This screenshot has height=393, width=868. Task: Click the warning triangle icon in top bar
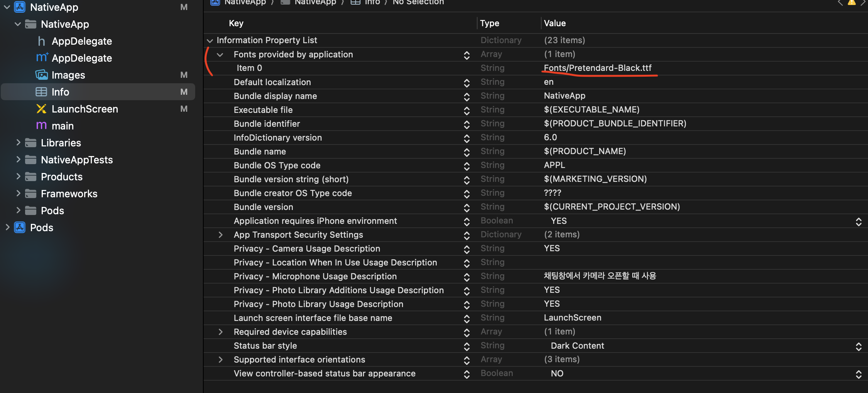tap(851, 2)
